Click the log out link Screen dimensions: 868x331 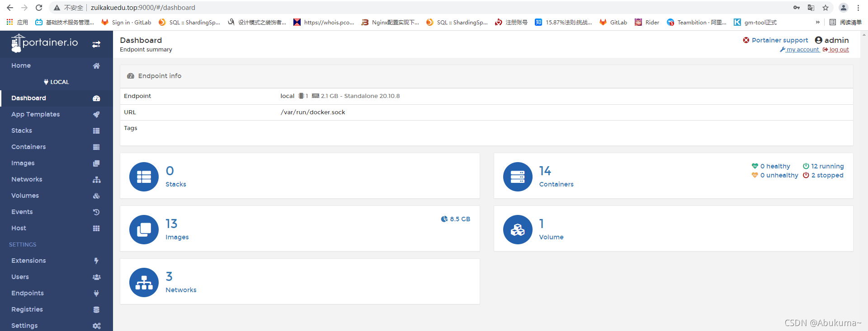click(x=836, y=50)
